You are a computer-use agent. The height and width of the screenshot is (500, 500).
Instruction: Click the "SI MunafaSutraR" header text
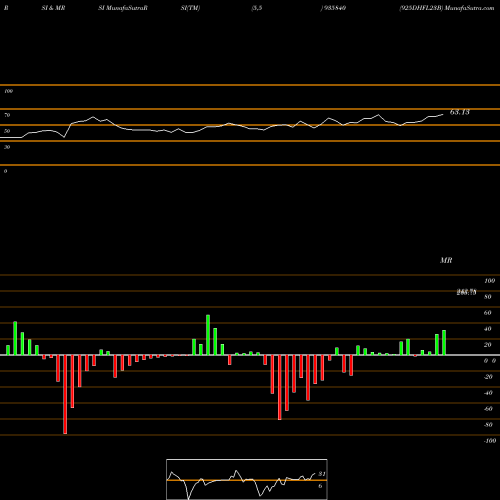click(x=123, y=8)
